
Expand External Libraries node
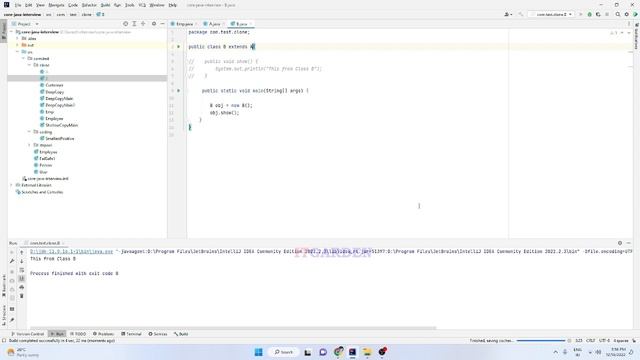11,185
